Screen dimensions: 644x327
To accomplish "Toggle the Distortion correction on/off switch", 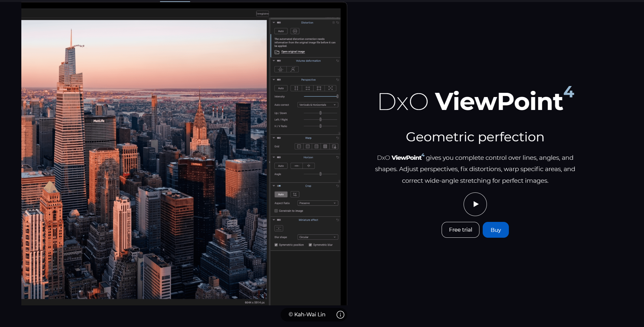I will click(x=279, y=23).
